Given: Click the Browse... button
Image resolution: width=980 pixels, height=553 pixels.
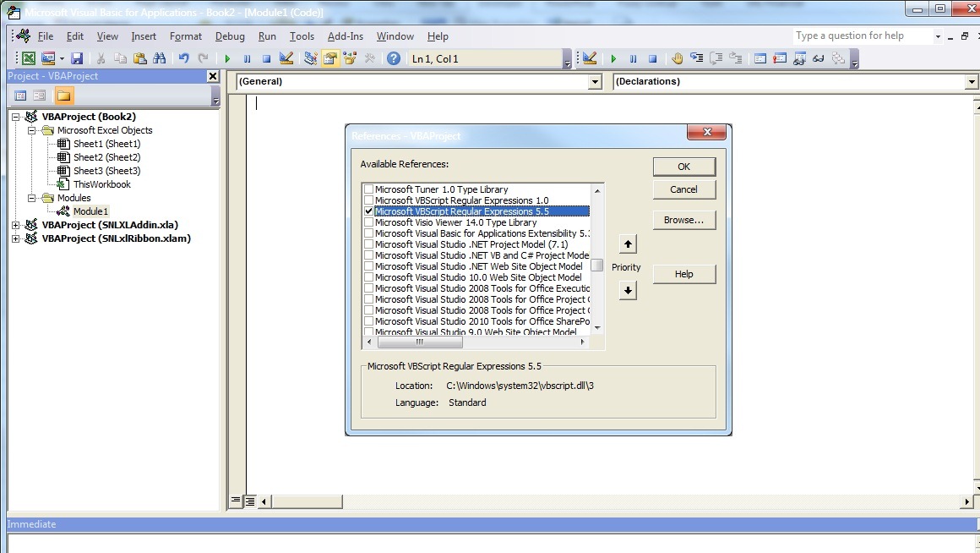Looking at the screenshot, I should (x=683, y=220).
